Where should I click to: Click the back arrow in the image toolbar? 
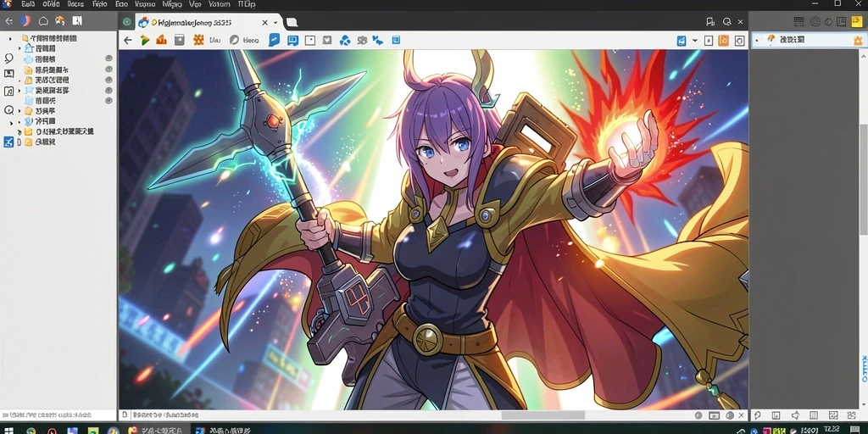[128, 41]
